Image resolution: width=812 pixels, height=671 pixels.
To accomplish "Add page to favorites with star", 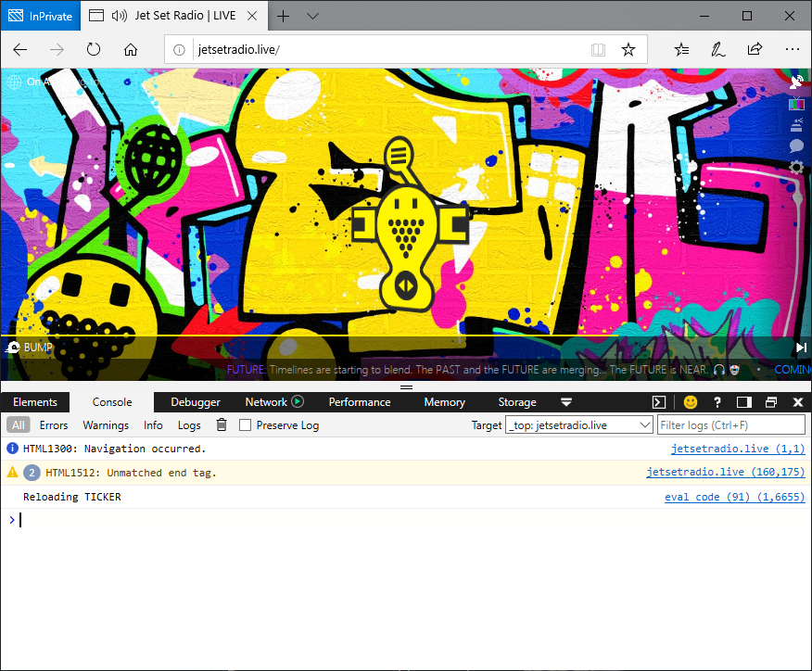I will pos(628,50).
